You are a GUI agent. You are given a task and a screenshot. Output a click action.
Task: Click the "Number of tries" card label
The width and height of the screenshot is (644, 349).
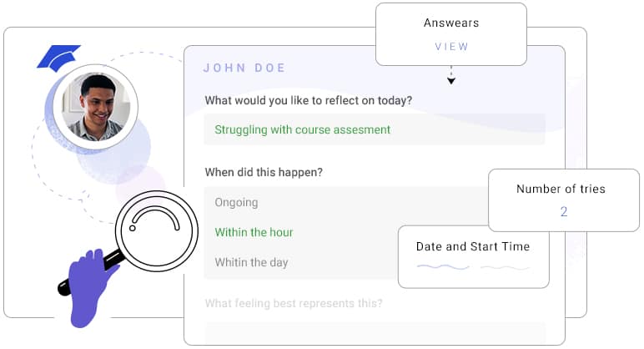[x=561, y=189]
